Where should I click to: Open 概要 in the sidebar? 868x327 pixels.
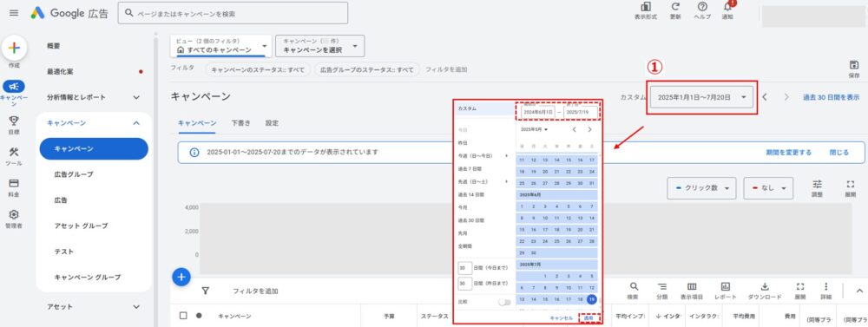[x=54, y=46]
